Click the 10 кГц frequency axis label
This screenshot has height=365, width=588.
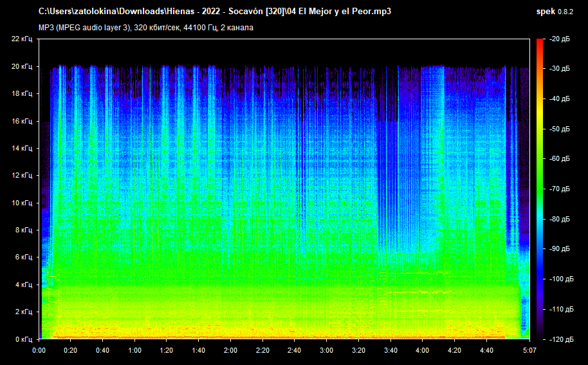[x=22, y=203]
